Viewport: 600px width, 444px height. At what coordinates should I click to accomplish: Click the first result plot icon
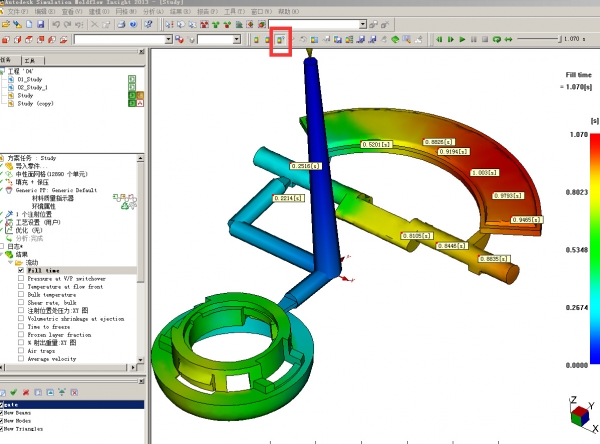pos(256,39)
